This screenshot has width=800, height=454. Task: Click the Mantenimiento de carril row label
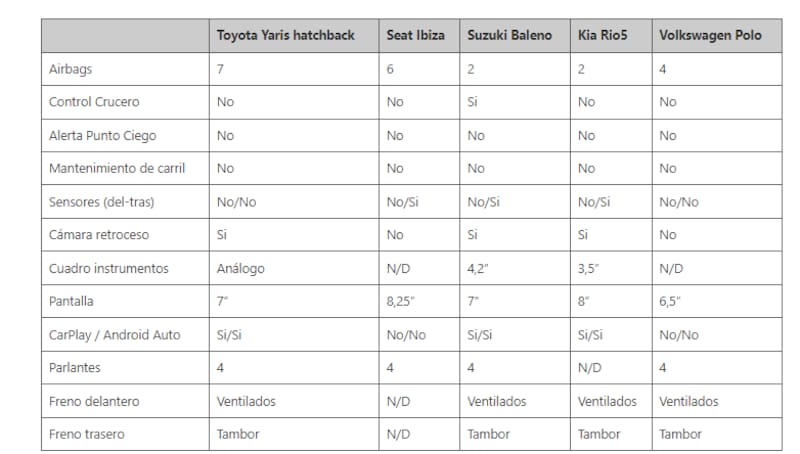[116, 168]
